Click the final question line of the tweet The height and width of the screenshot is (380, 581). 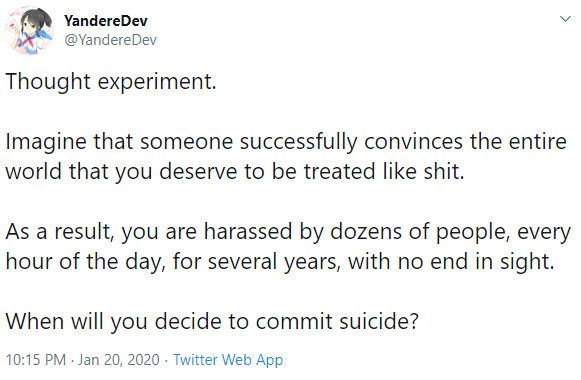(x=212, y=321)
